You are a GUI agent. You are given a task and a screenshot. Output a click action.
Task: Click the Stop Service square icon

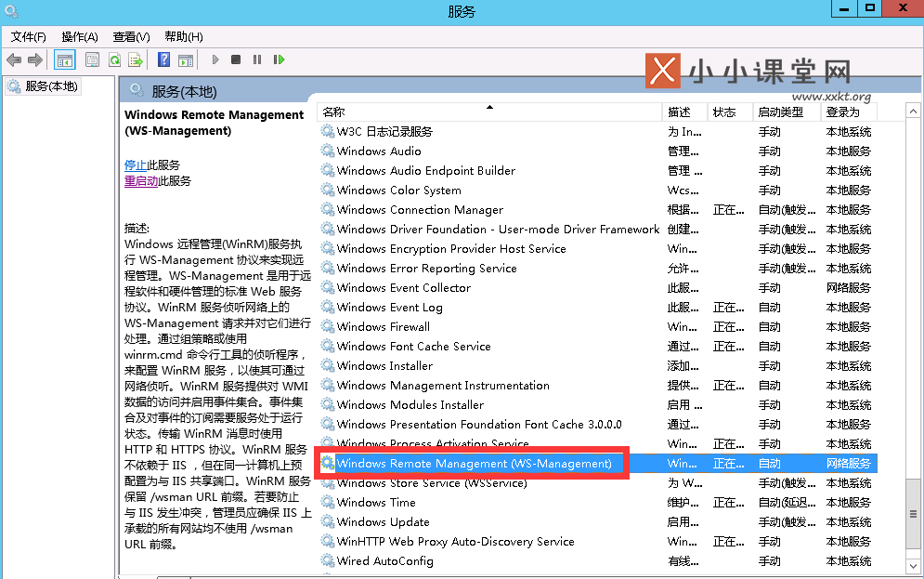pyautogui.click(x=236, y=59)
